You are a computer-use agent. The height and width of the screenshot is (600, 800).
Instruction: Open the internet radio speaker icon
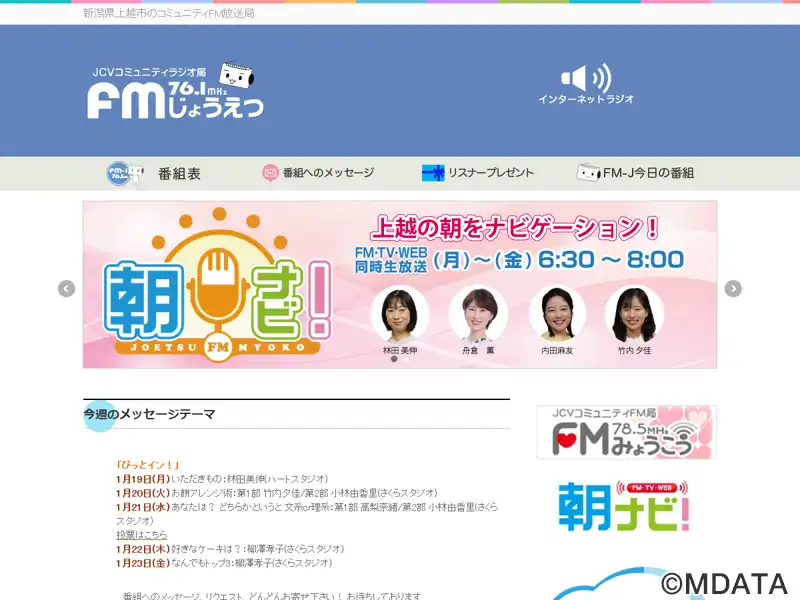586,78
